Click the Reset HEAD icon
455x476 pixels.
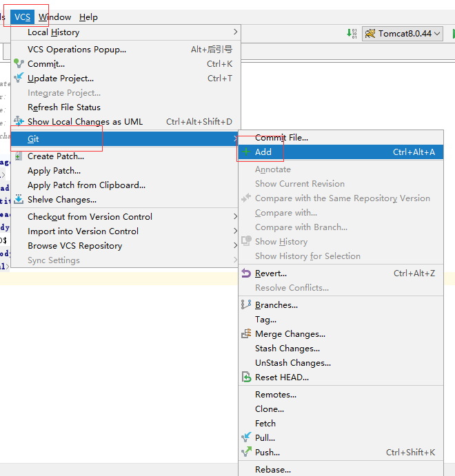click(246, 377)
